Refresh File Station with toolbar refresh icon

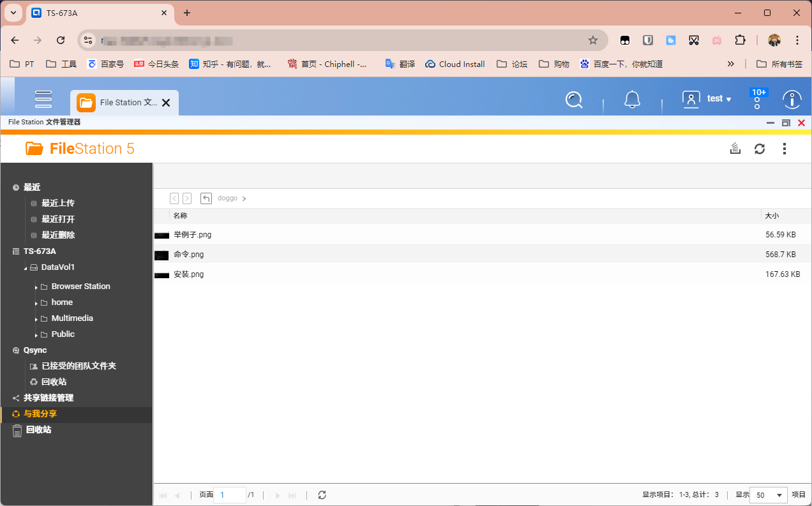tap(760, 149)
